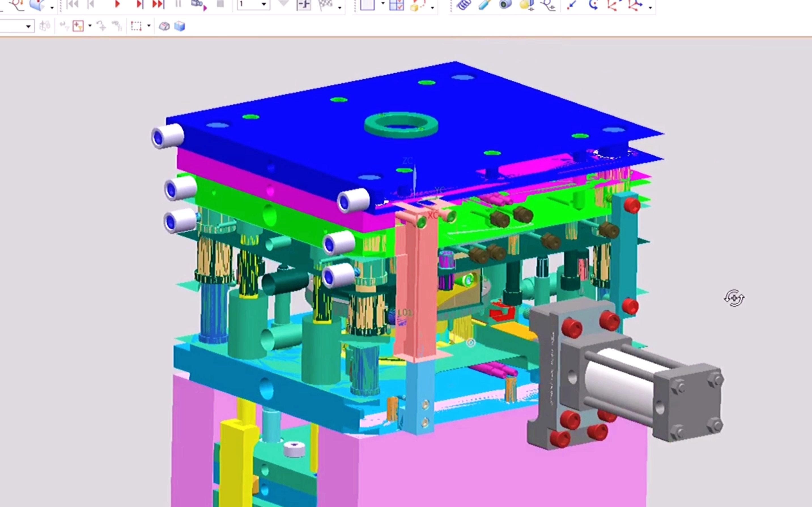Click the blue shaded cube icon
The width and height of the screenshot is (812, 507).
click(180, 26)
